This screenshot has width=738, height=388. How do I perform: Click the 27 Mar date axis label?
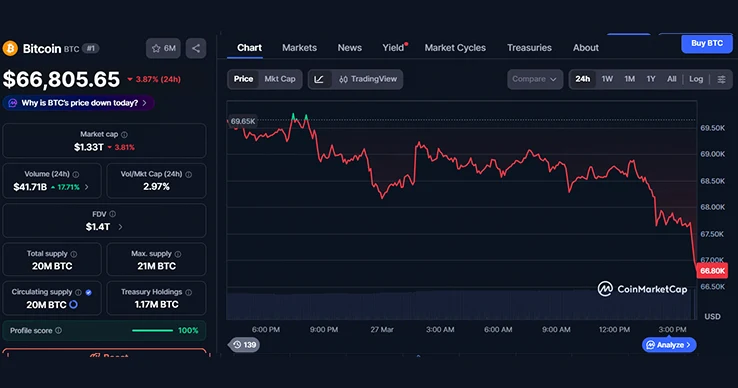click(382, 330)
